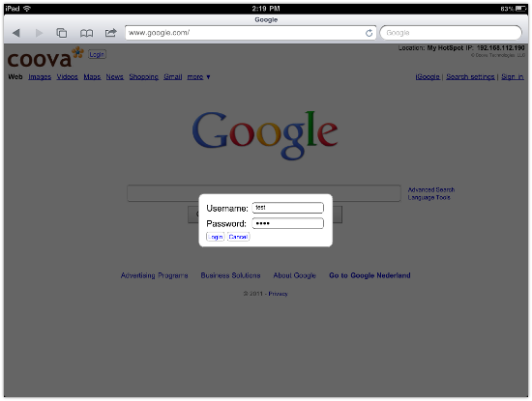Click the Sign in link
The height and width of the screenshot is (401, 532).
(513, 77)
